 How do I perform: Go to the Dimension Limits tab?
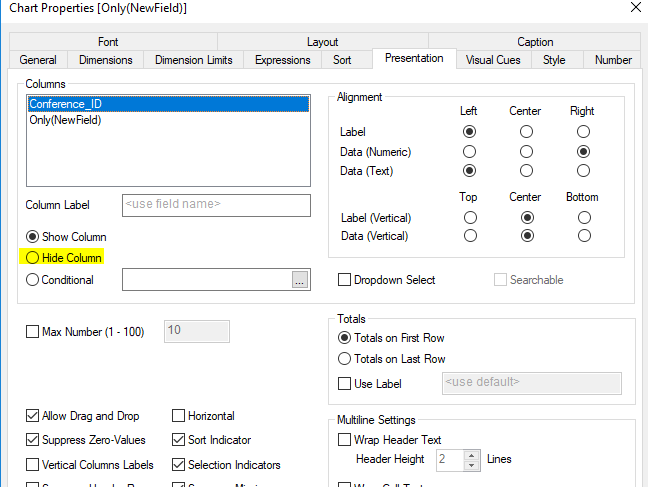(193, 60)
